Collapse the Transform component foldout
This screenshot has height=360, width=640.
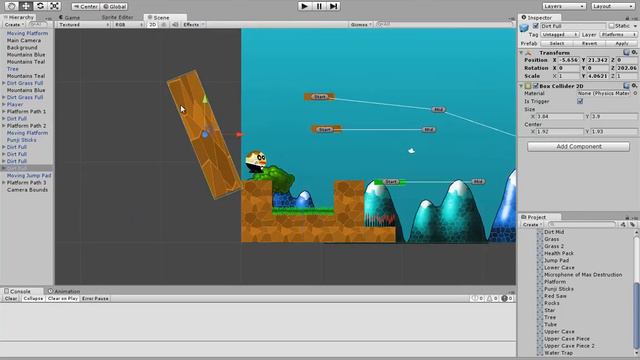pos(521,53)
